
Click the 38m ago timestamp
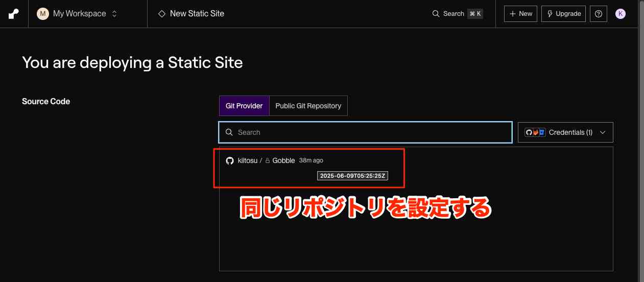[x=311, y=160]
